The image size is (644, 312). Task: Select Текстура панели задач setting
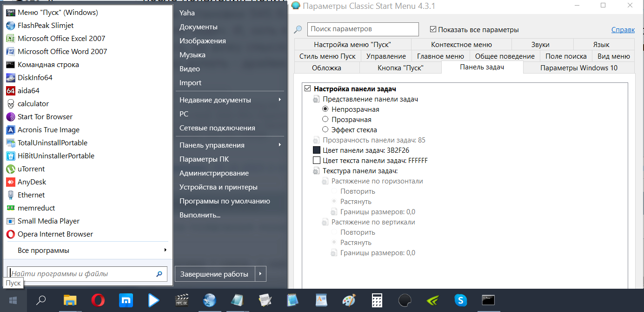[x=360, y=171]
